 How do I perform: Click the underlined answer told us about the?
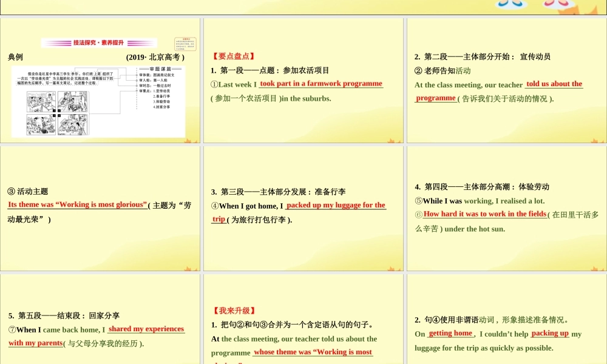(554, 84)
